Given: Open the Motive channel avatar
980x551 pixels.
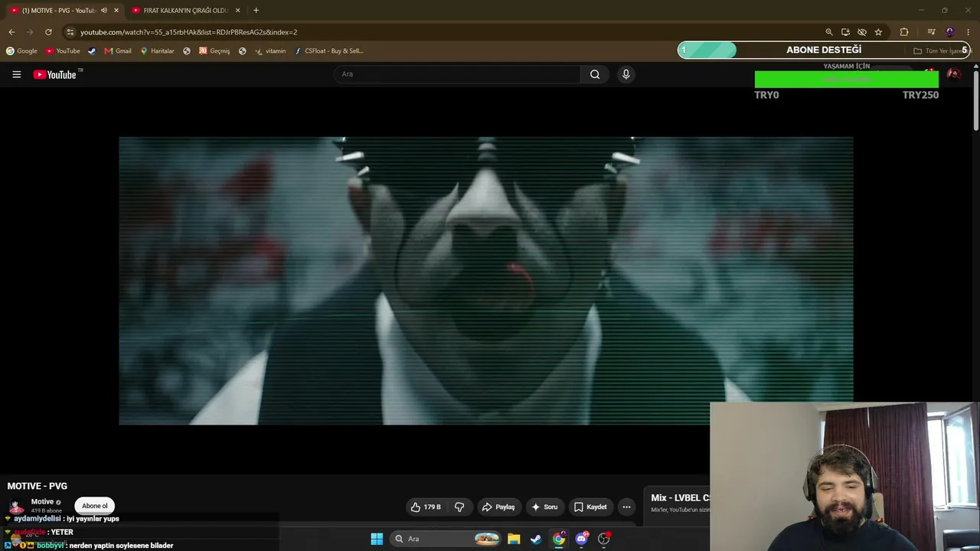Looking at the screenshot, I should pos(16,506).
